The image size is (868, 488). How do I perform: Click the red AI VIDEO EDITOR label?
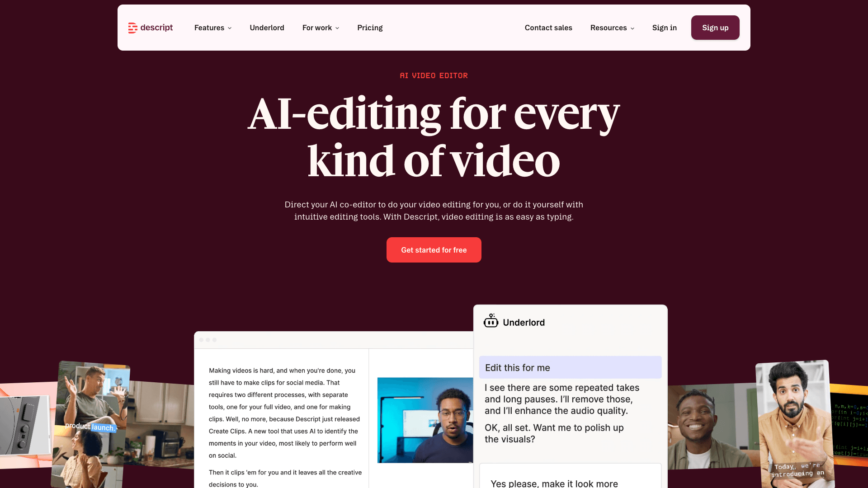click(434, 75)
